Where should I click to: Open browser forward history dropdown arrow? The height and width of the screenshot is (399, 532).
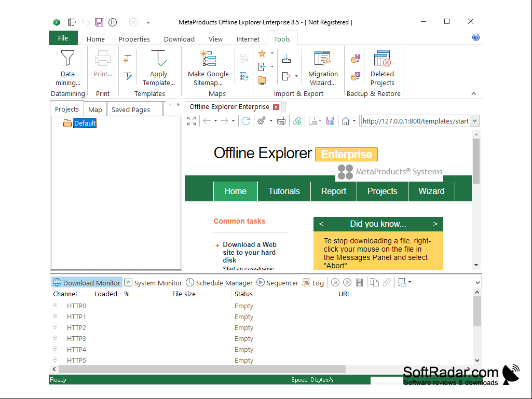tap(233, 121)
